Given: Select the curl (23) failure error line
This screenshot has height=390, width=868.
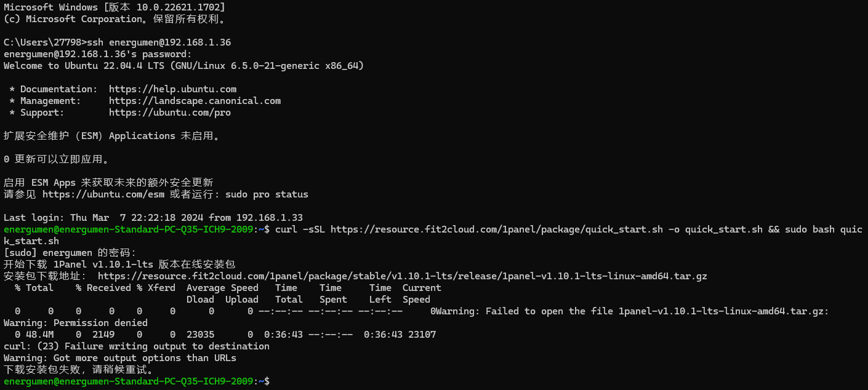Looking at the screenshot, I should pos(137,346).
